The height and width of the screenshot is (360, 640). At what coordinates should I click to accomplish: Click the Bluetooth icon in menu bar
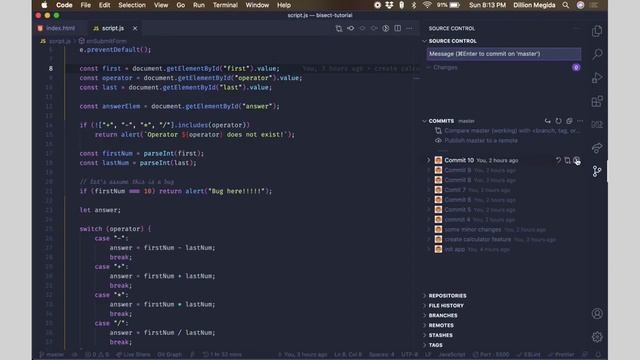click(x=413, y=5)
